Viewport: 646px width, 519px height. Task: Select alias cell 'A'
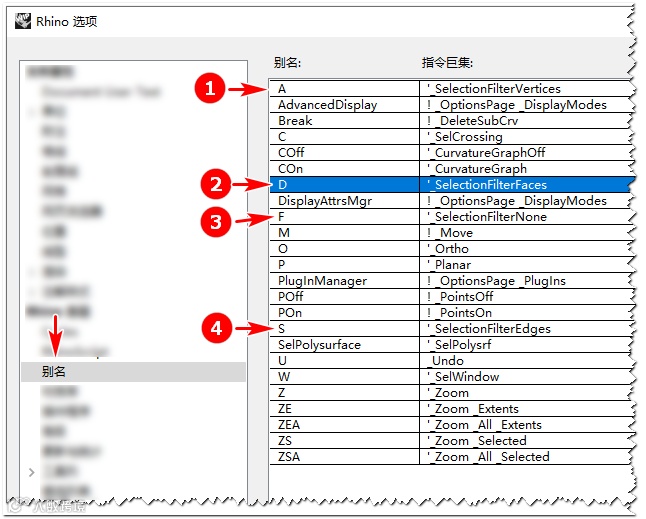tap(344, 89)
